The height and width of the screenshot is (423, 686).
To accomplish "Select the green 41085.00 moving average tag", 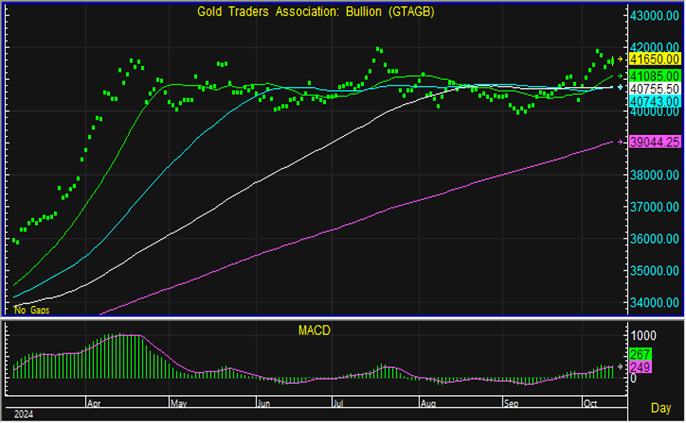I will click(x=653, y=75).
